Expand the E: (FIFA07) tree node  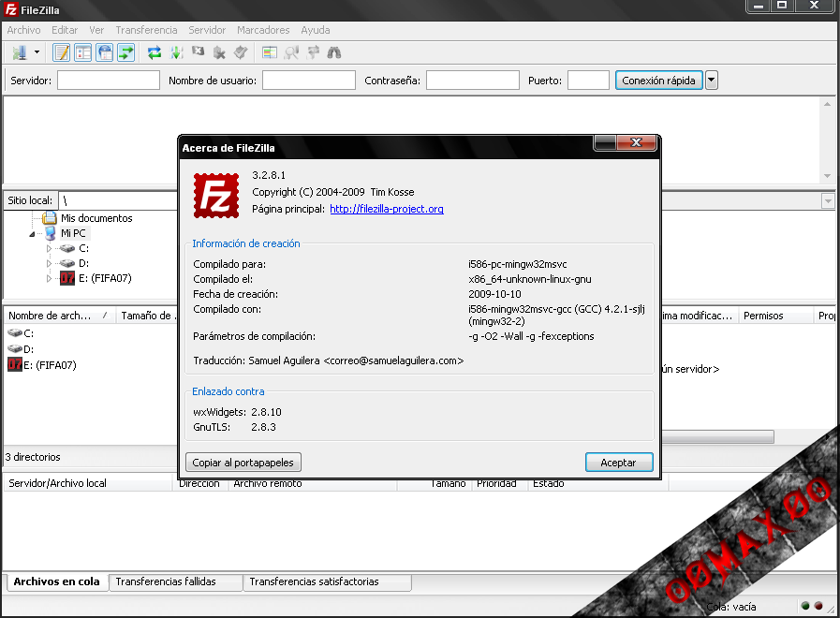(50, 278)
